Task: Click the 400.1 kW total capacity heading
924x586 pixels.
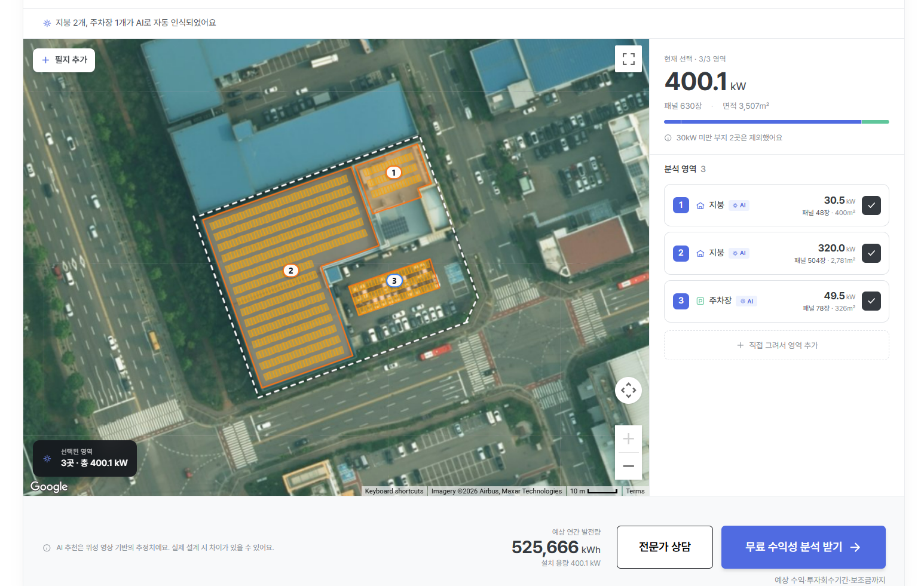Action: pyautogui.click(x=705, y=82)
